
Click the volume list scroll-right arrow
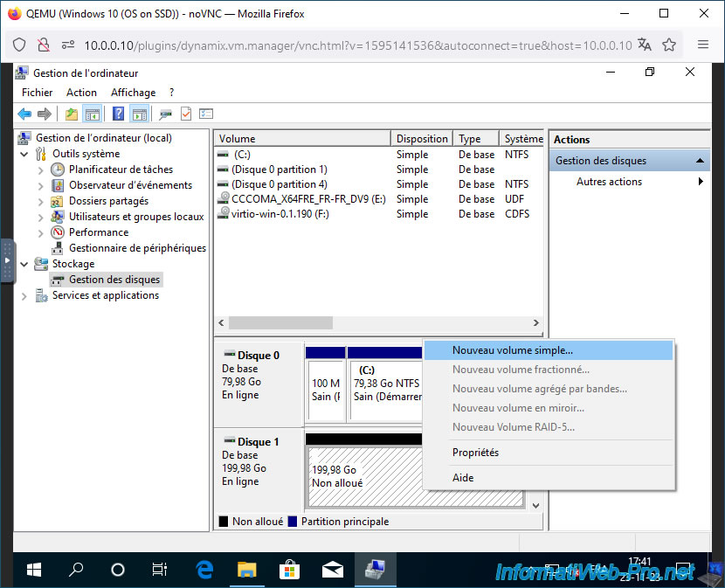[x=536, y=322]
